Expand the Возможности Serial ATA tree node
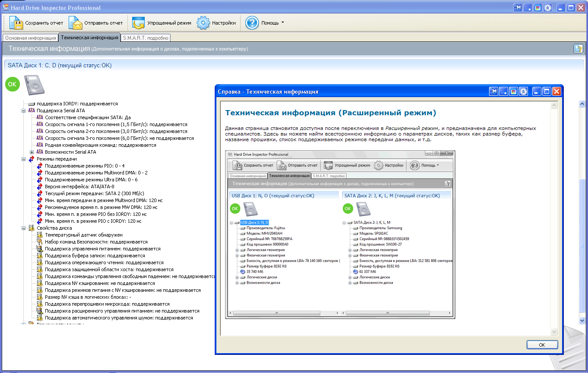Screen dimensions: 588x373 32,152
